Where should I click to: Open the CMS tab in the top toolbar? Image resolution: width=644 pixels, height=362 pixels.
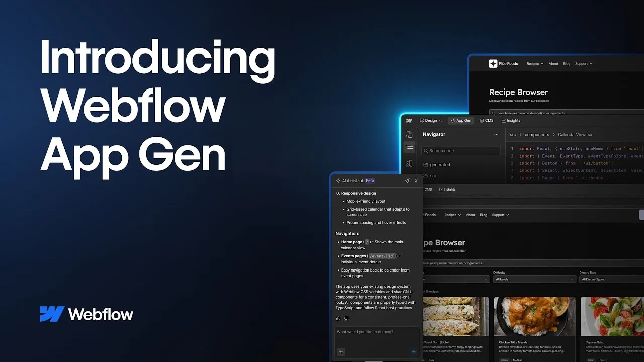pyautogui.click(x=487, y=121)
